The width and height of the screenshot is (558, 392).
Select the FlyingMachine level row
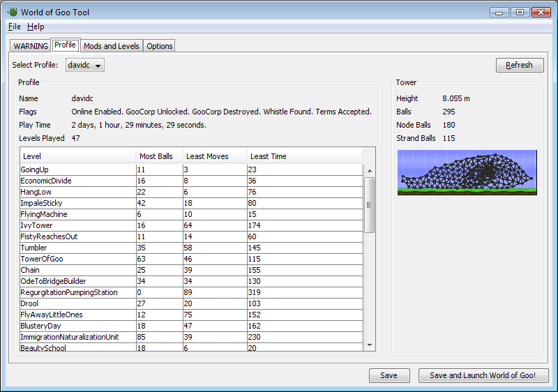point(191,214)
